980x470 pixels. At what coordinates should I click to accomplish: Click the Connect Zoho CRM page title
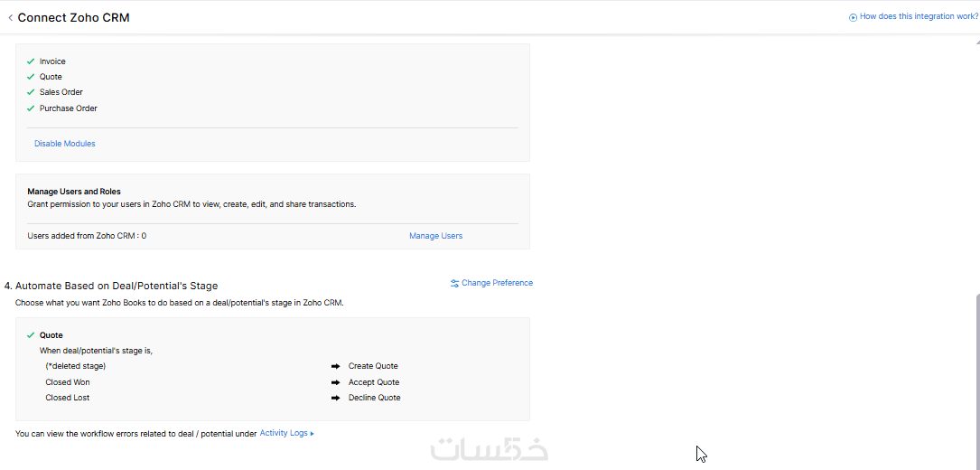click(74, 17)
